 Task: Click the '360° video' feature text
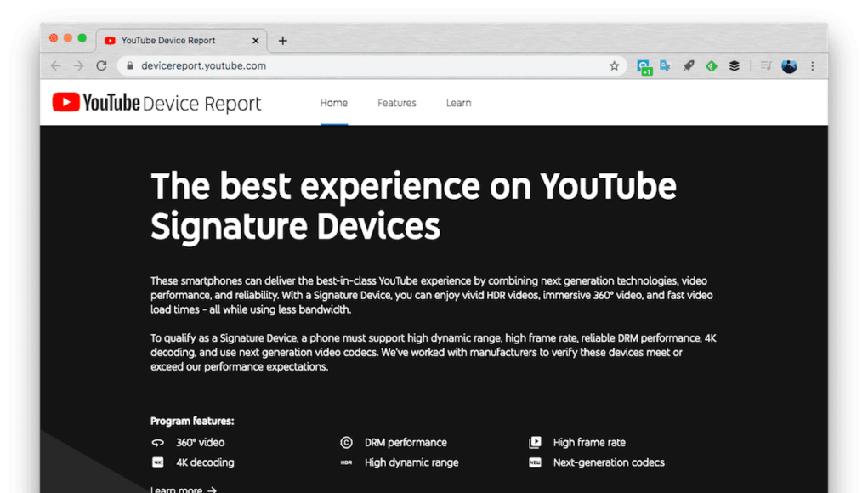pyautogui.click(x=201, y=443)
